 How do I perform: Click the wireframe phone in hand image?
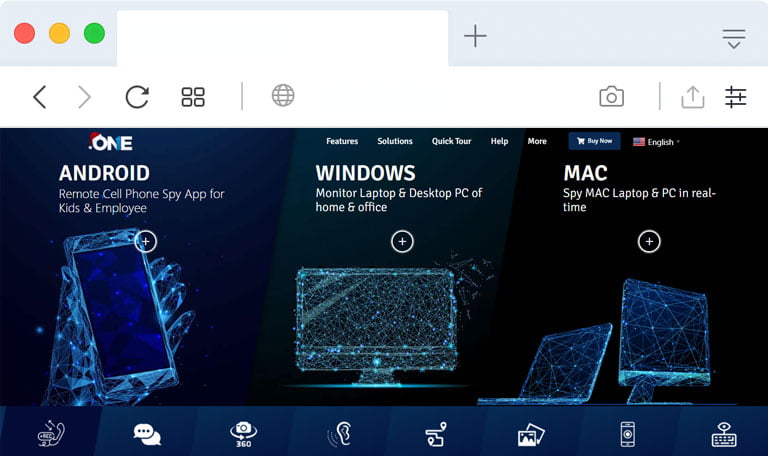point(118,318)
